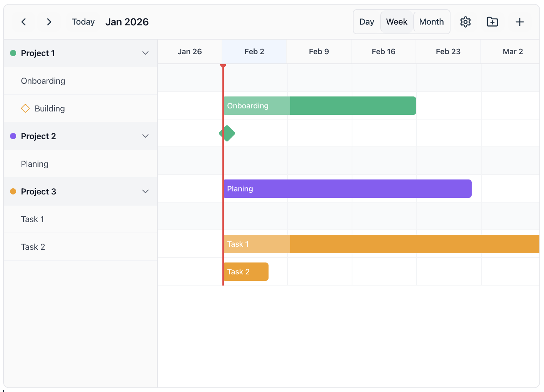Collapse Project 3 via its dropdown chevron
The image size is (544, 392).
point(145,191)
